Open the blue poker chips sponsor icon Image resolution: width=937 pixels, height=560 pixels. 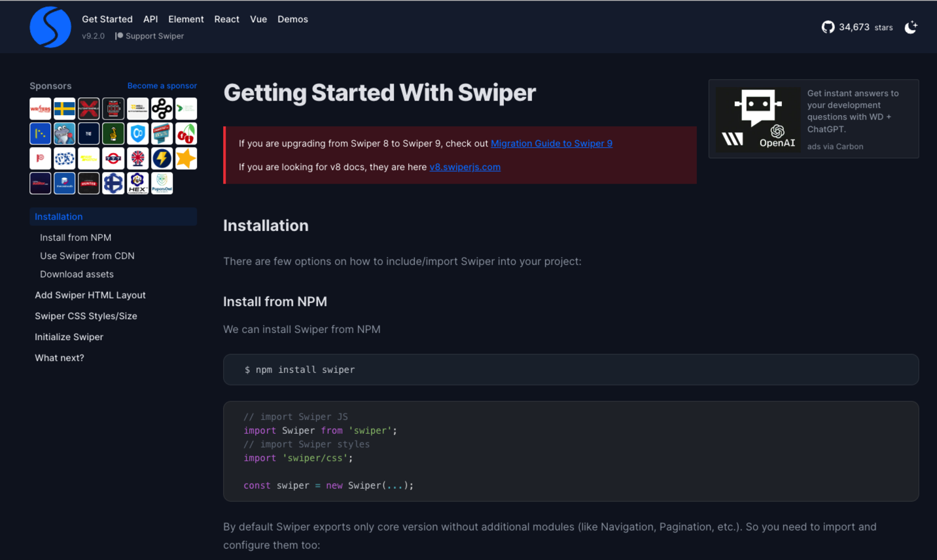coord(65,158)
